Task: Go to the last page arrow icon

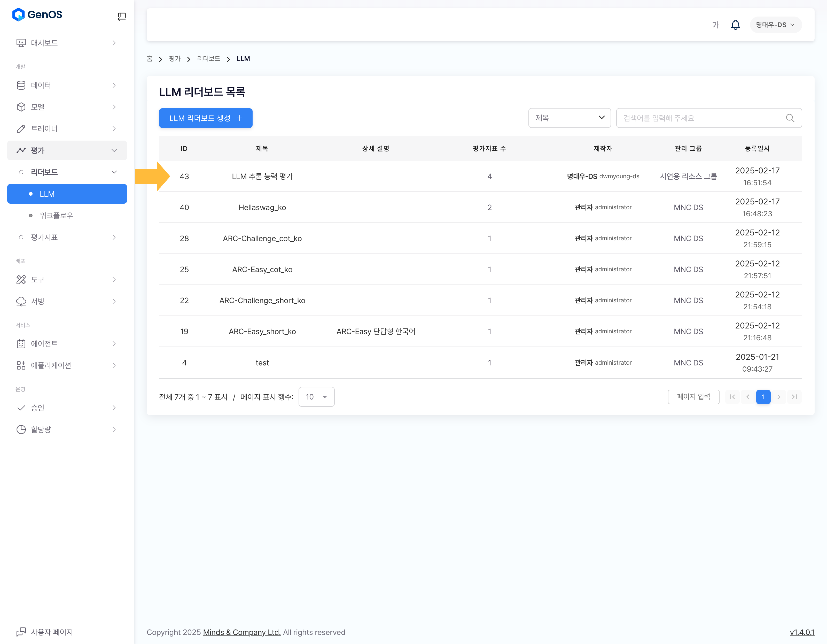Action: pos(794,397)
